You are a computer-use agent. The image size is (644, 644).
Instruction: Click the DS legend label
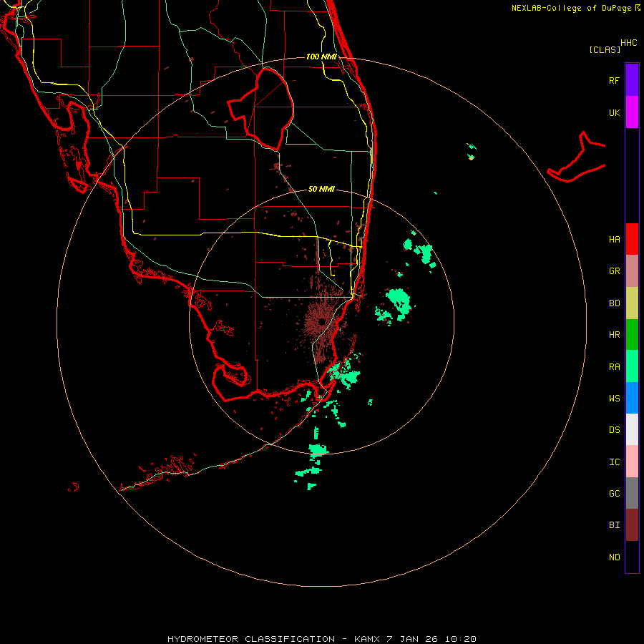[614, 430]
